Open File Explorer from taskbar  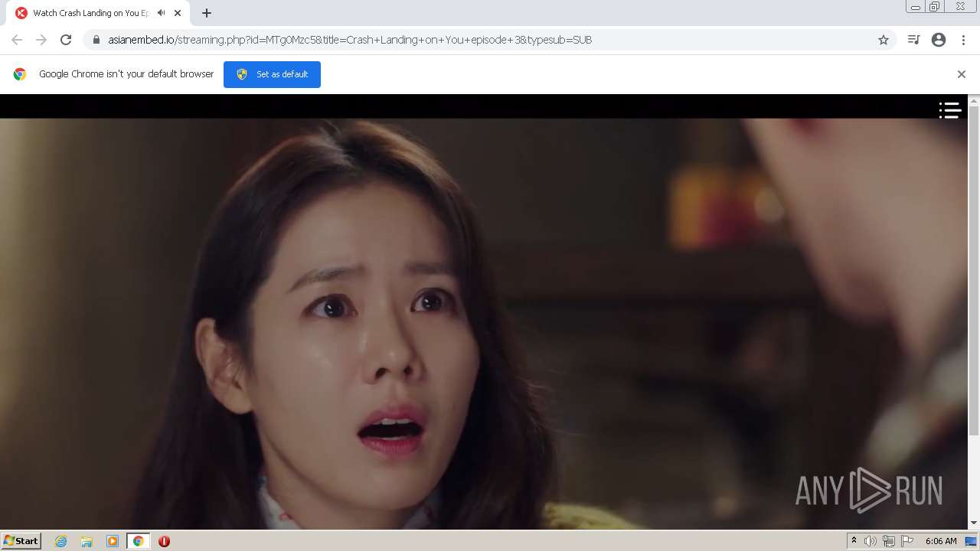[x=87, y=541]
